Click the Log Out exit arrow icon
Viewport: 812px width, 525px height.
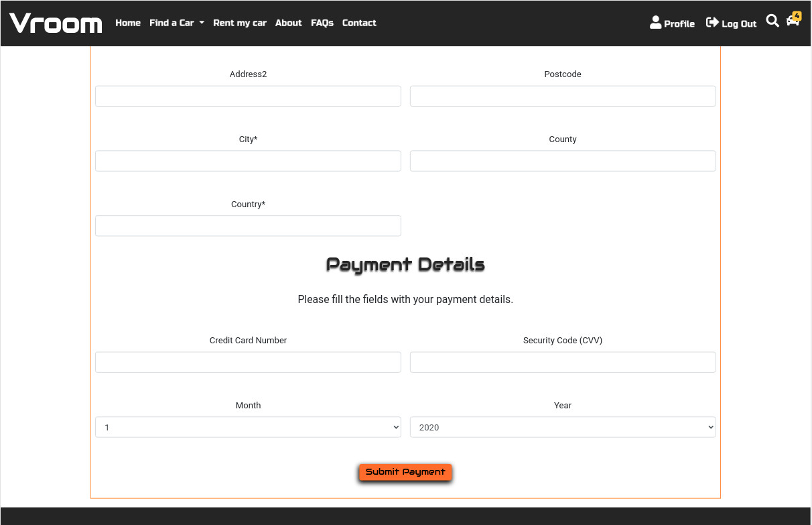(712, 22)
